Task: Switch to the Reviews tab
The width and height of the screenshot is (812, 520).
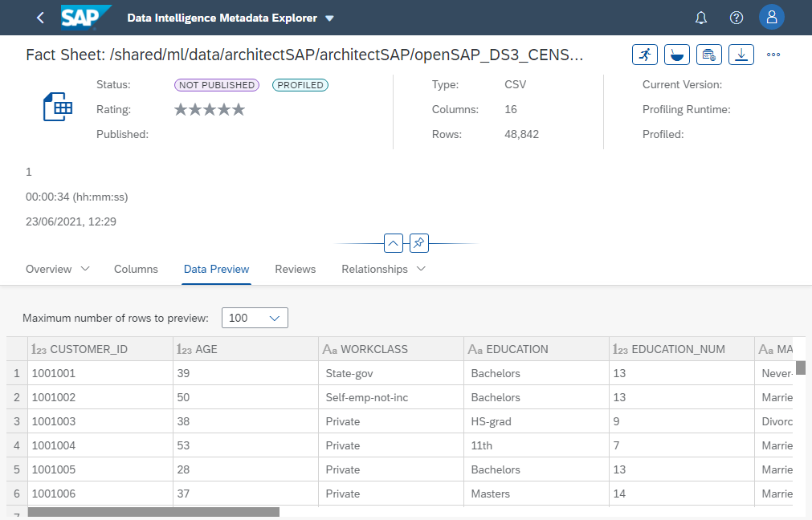Action: [x=296, y=269]
